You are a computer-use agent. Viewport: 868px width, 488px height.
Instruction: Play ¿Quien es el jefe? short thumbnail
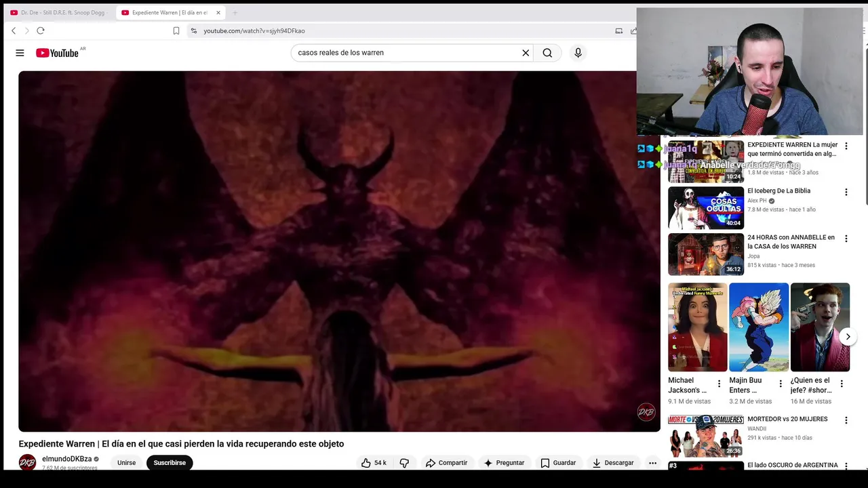coord(820,327)
